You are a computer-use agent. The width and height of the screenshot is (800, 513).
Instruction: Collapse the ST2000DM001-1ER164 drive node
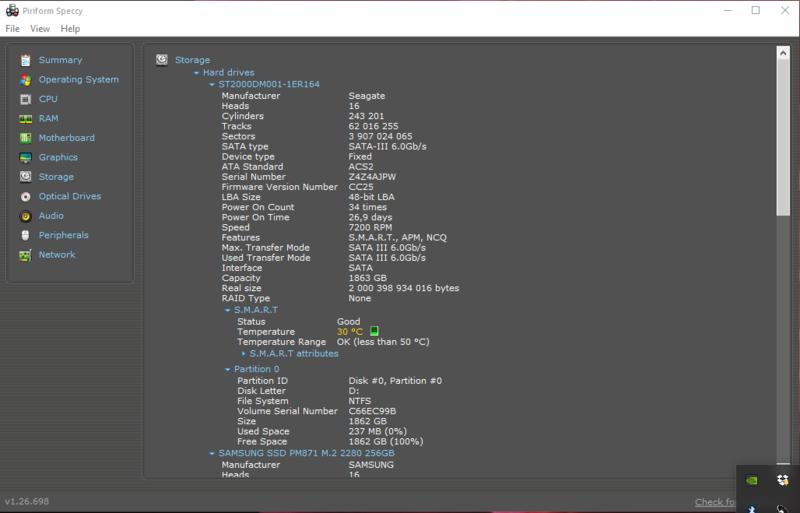(212, 84)
